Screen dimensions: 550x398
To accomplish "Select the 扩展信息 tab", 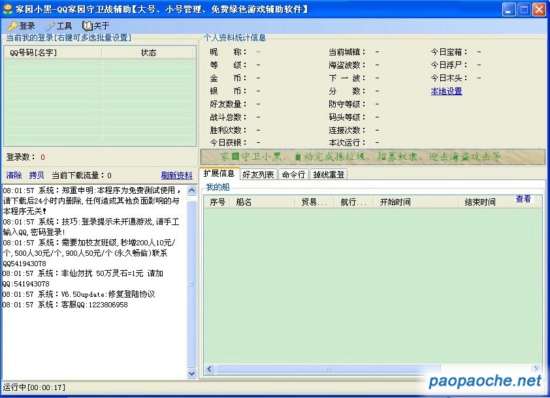I will (219, 174).
